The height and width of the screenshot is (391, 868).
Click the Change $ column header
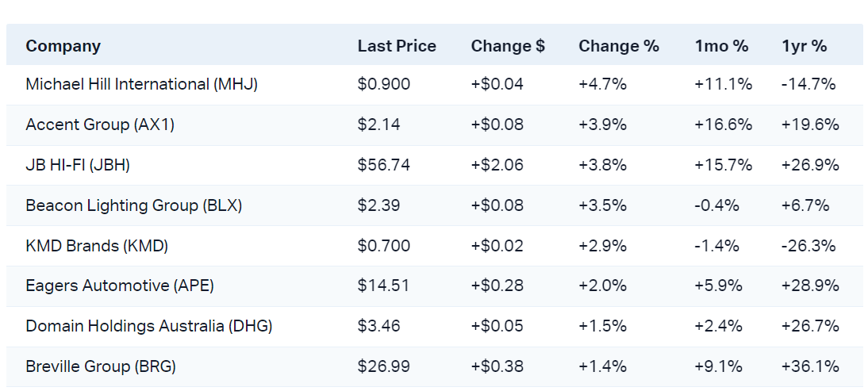coord(508,46)
